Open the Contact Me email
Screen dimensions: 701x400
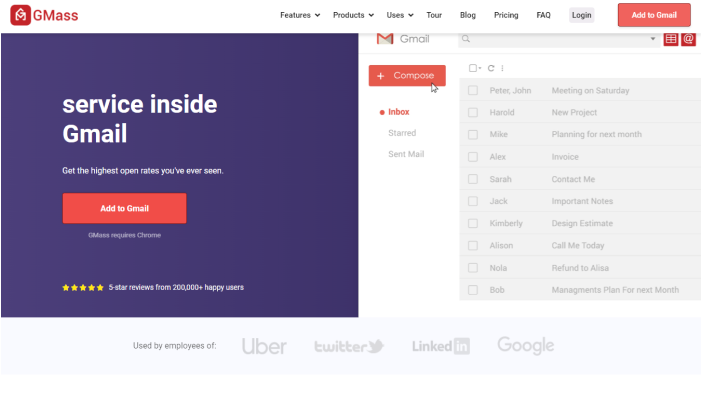click(x=573, y=179)
